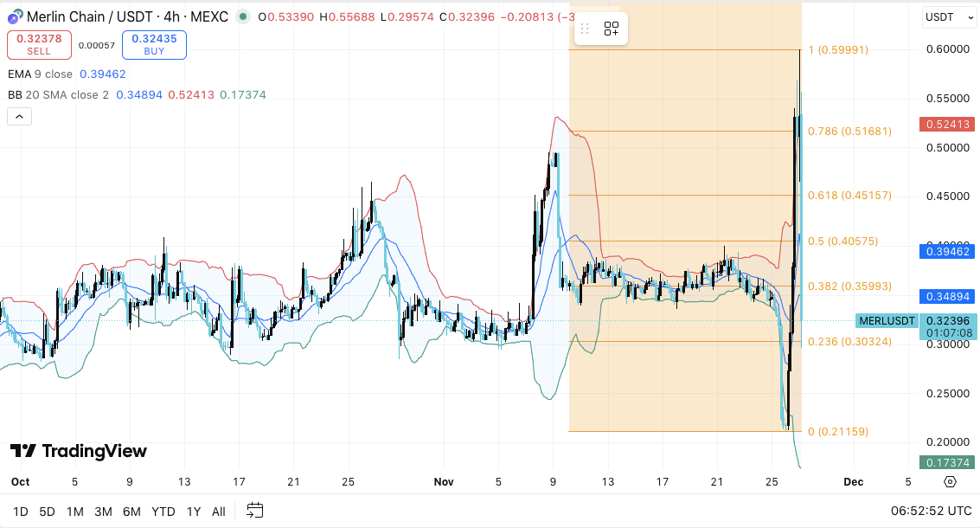Viewport: 980px width, 528px height.
Task: Collapse the indicator legend with chevron
Action: 19,116
